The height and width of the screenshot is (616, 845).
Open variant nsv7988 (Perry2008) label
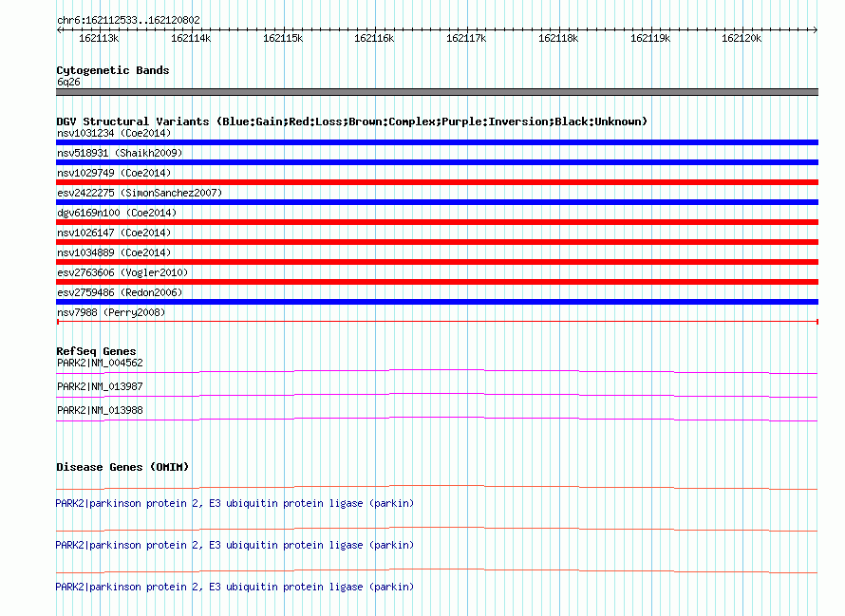111,312
